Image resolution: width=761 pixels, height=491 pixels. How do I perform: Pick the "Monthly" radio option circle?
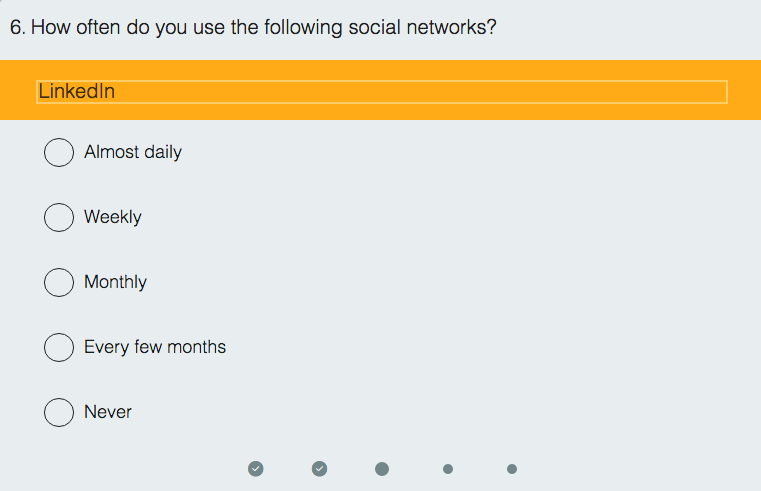click(59, 282)
